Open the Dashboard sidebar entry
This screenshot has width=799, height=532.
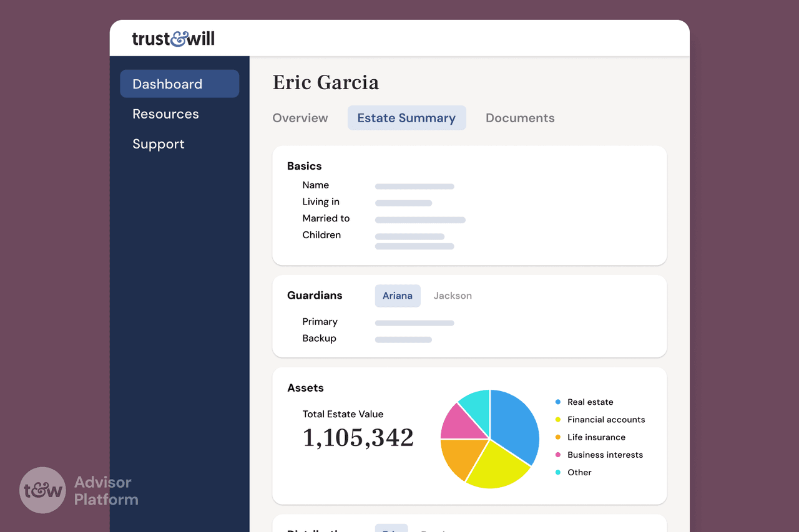167,84
